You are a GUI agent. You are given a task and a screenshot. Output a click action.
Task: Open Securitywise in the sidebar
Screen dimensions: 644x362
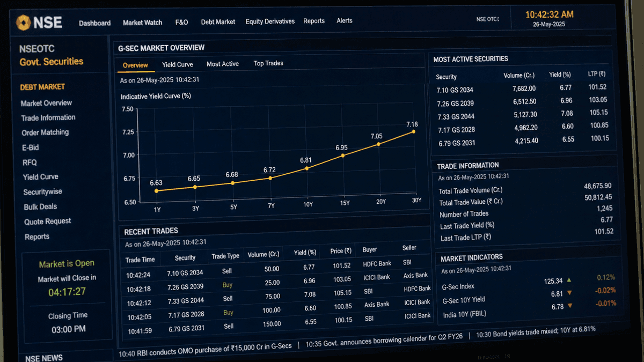pos(43,192)
